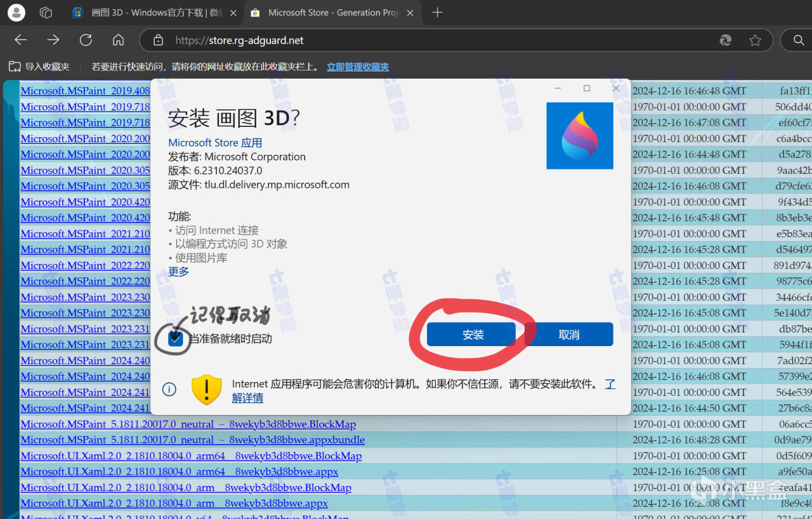812x519 pixels.
Task: Click the yellow warning shield icon
Action: coord(206,390)
